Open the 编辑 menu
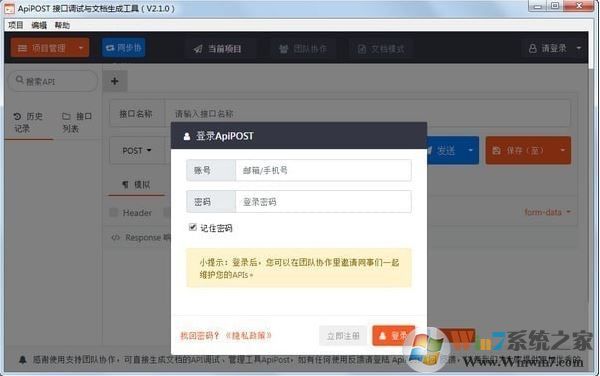 point(39,25)
